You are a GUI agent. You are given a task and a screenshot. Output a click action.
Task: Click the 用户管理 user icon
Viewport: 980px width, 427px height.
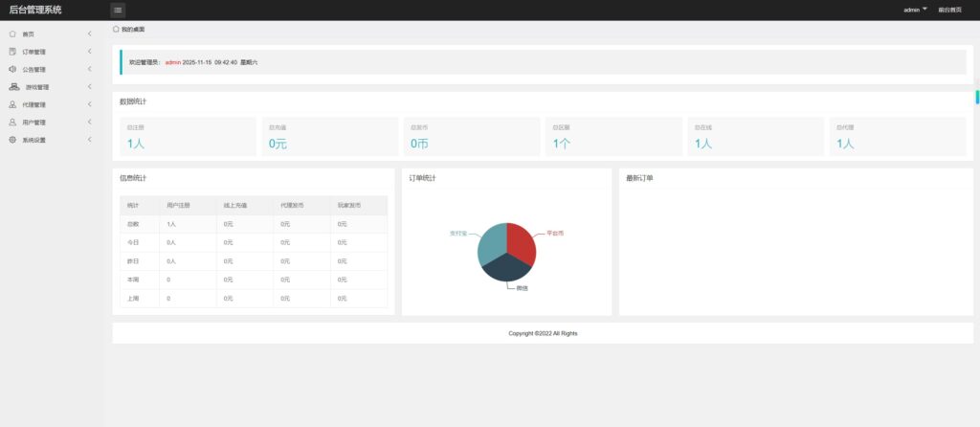click(12, 123)
